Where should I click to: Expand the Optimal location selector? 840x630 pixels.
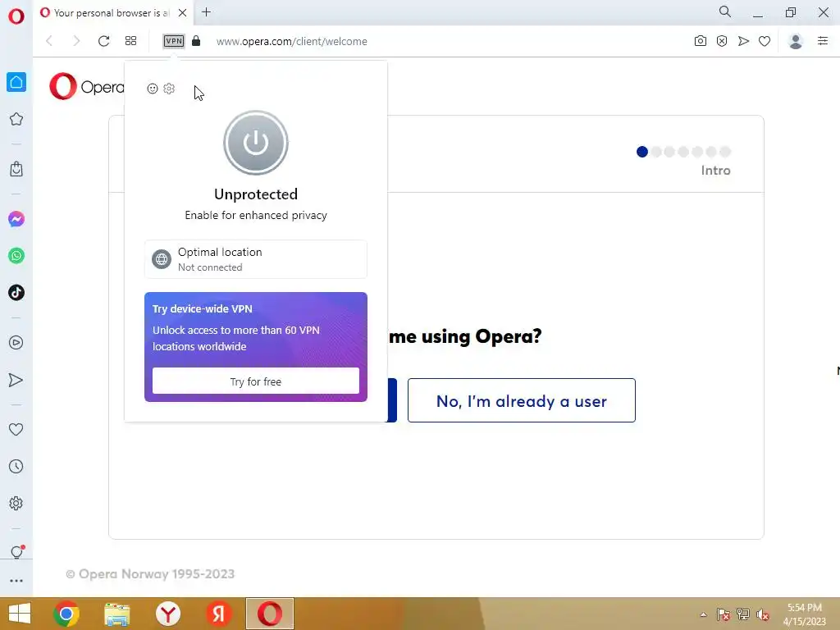[x=256, y=259]
